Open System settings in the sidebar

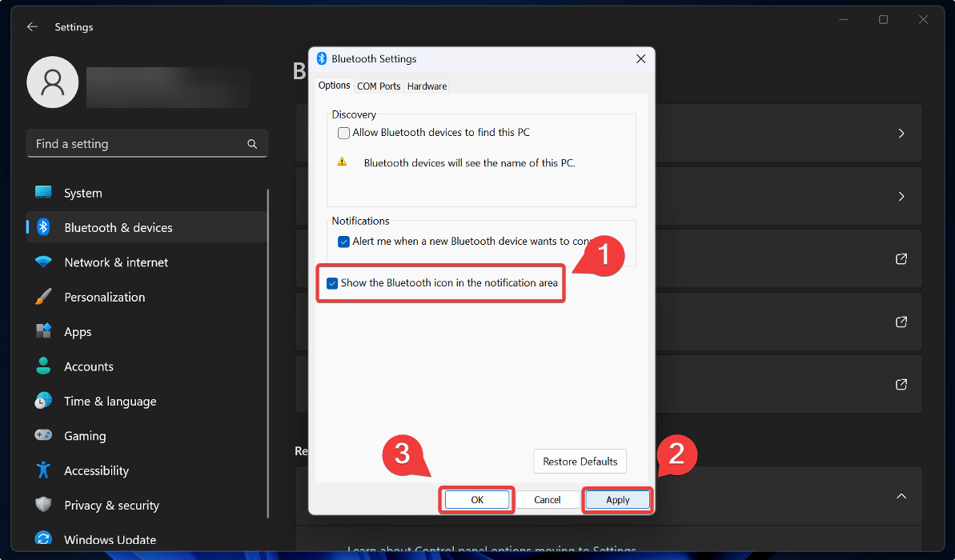tap(83, 192)
